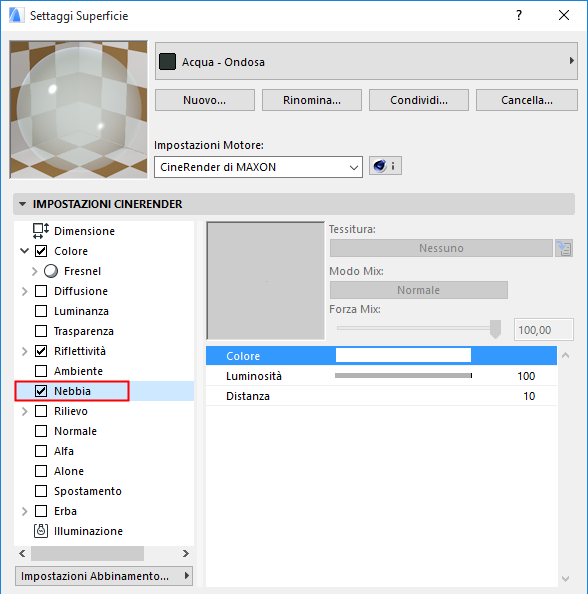Screen dimensions: 588x594
Task: Click the texture load icon beside Nessuno
Action: pyautogui.click(x=564, y=248)
